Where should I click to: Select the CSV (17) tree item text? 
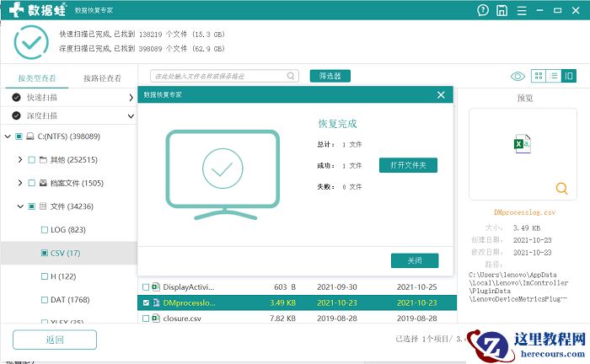pyautogui.click(x=66, y=253)
